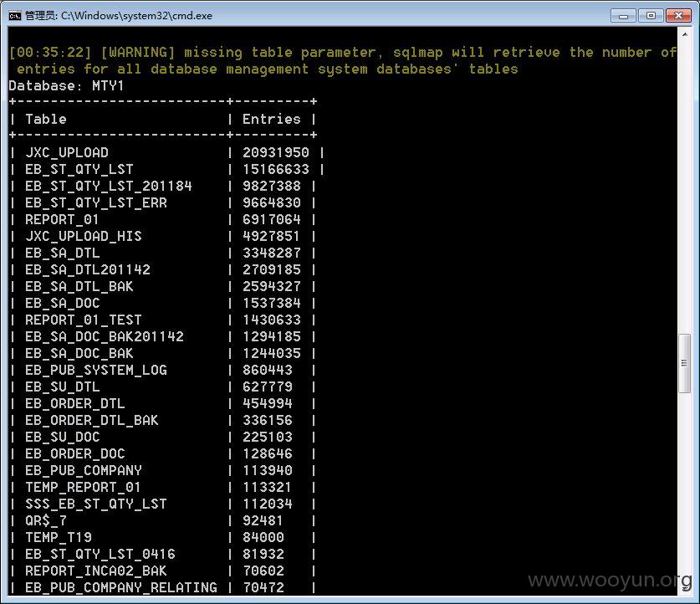This screenshot has height=604, width=700.
Task: Click the table name QR$_7
Action: [x=46, y=520]
